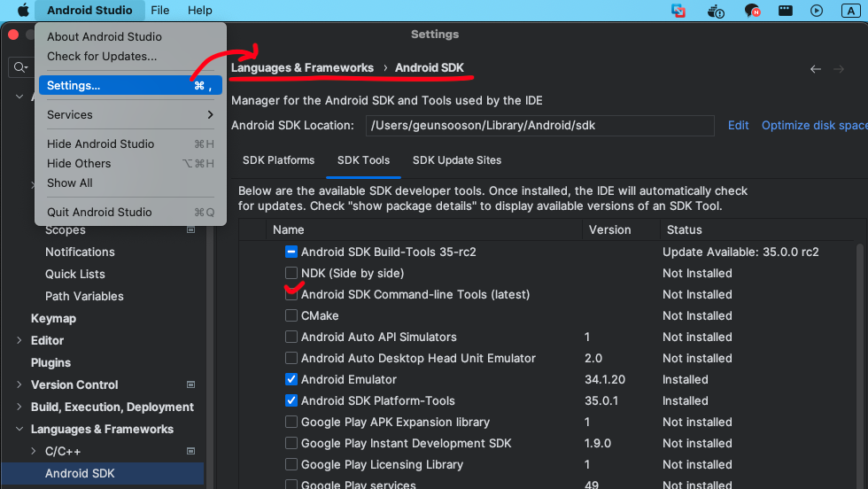Click the project-level icon beside C/C++

pyautogui.click(x=191, y=451)
